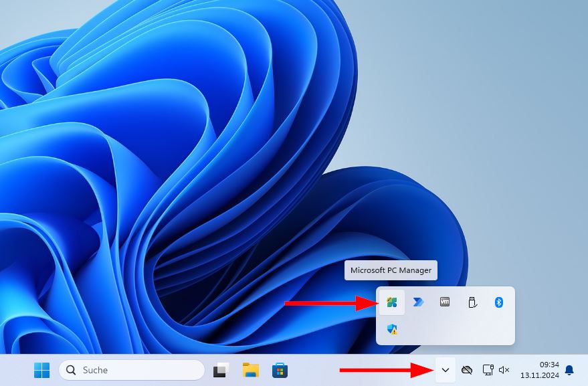
Task: Click the Microsoft PC Manager tooltip
Action: tap(391, 270)
